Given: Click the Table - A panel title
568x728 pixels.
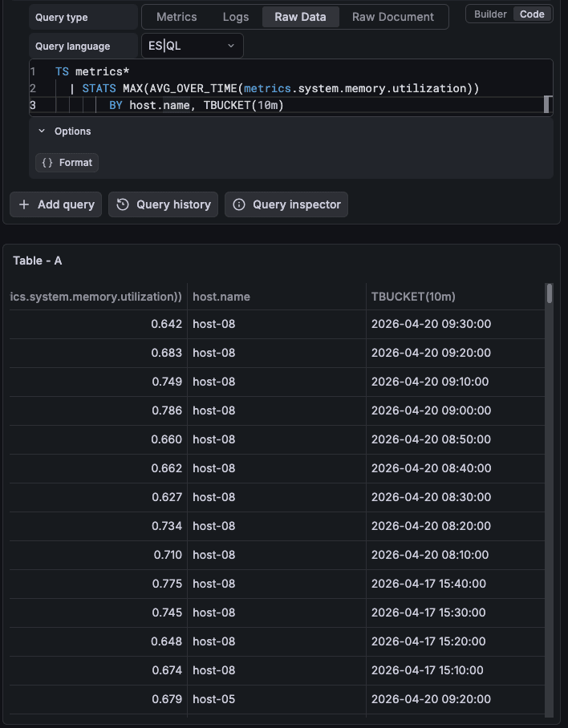Looking at the screenshot, I should tap(37, 261).
